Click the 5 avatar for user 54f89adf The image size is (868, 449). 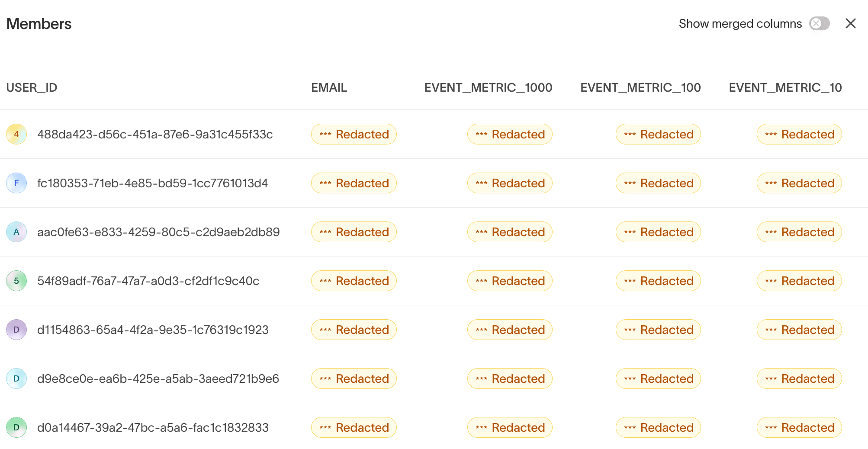16,281
